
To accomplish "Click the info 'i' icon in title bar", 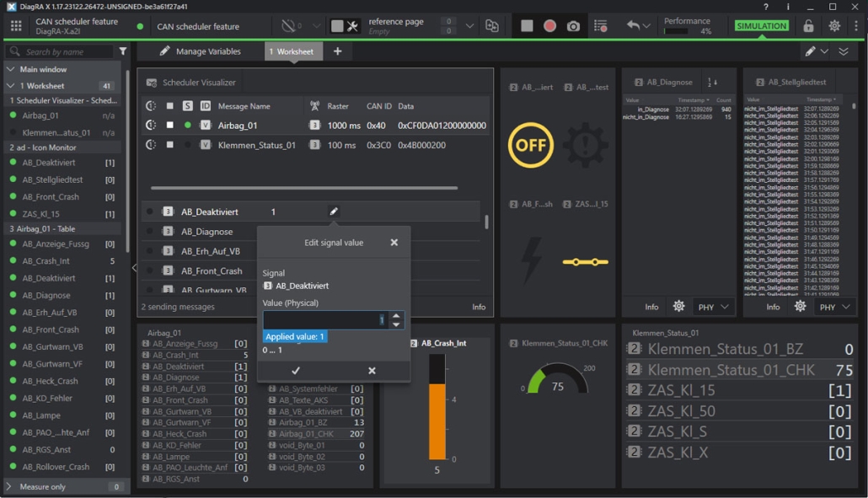I will point(788,7).
